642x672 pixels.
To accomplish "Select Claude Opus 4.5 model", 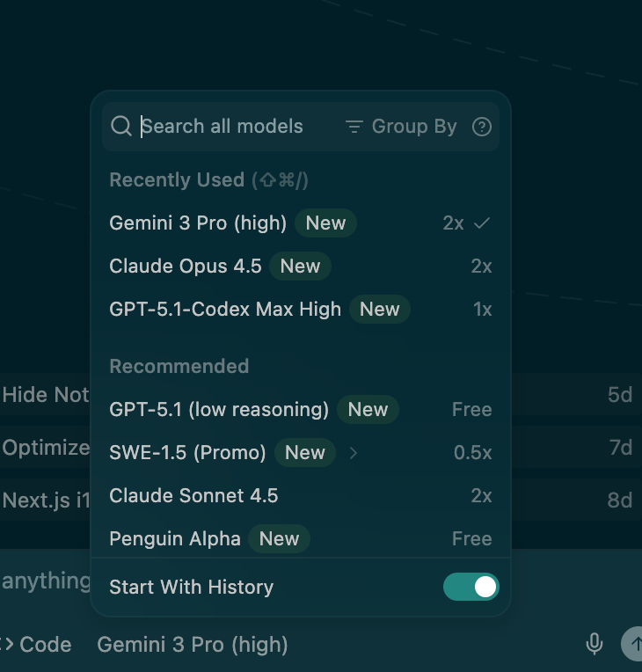I will 186,267.
